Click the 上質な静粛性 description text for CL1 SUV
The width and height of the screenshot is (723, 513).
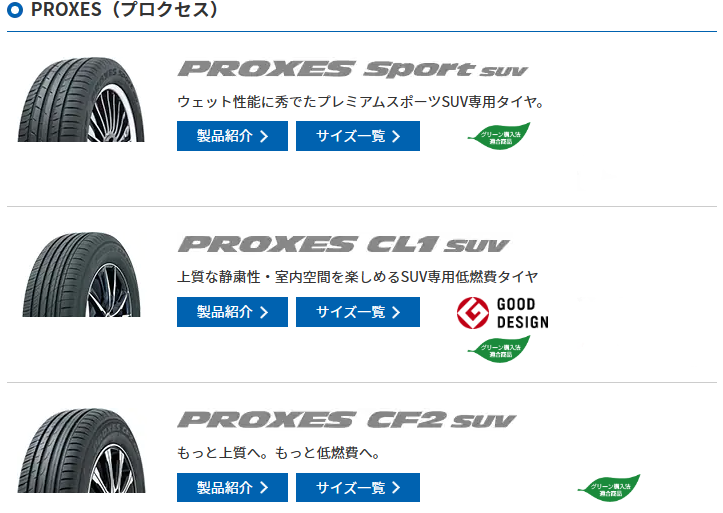tap(357, 277)
